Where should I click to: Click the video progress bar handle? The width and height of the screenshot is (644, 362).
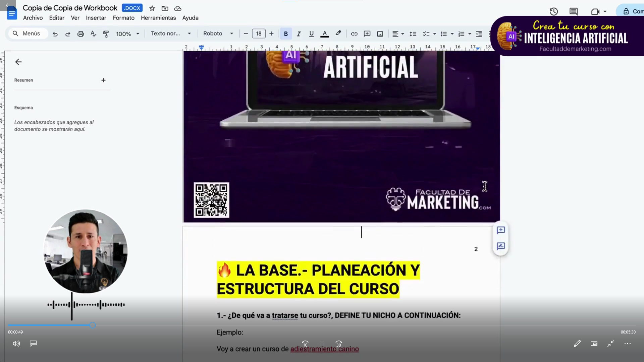click(93, 325)
